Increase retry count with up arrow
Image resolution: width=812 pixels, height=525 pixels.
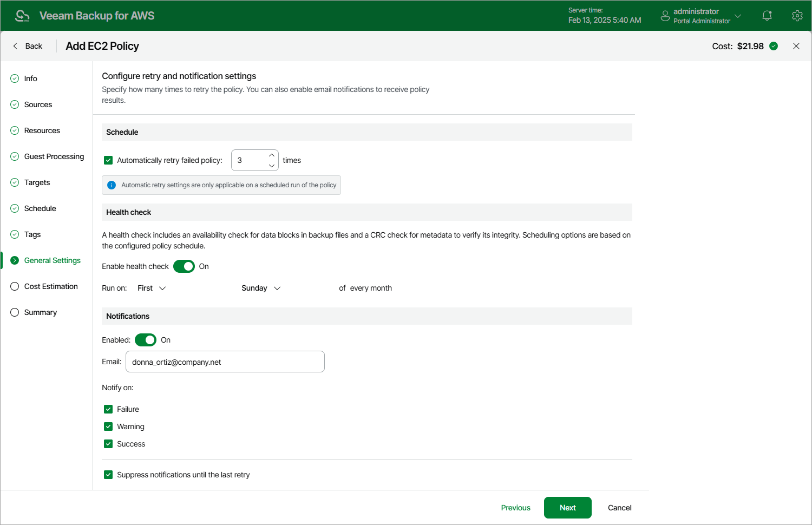tap(272, 155)
